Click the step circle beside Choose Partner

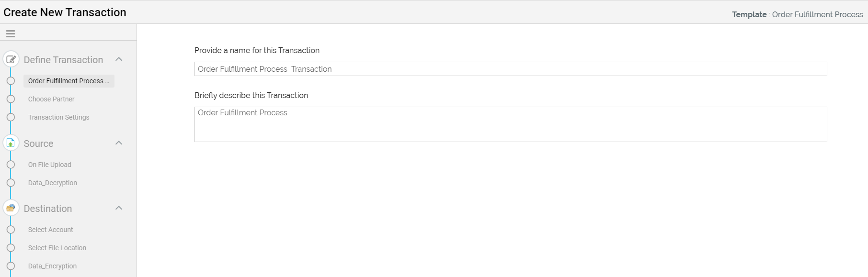click(x=11, y=99)
